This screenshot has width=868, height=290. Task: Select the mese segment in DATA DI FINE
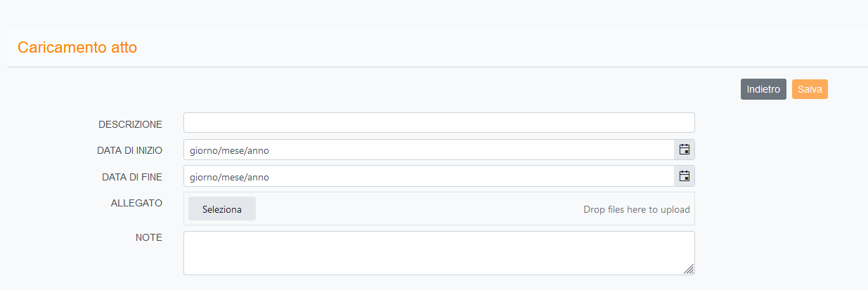coord(233,177)
